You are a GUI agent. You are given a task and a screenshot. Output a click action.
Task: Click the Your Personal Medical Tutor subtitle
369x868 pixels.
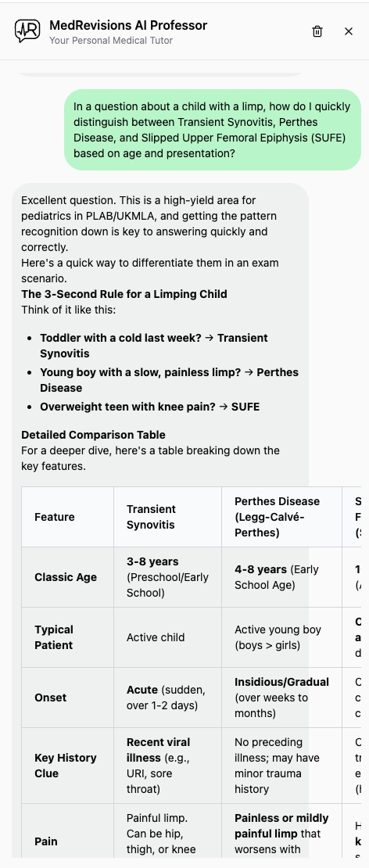(x=111, y=41)
